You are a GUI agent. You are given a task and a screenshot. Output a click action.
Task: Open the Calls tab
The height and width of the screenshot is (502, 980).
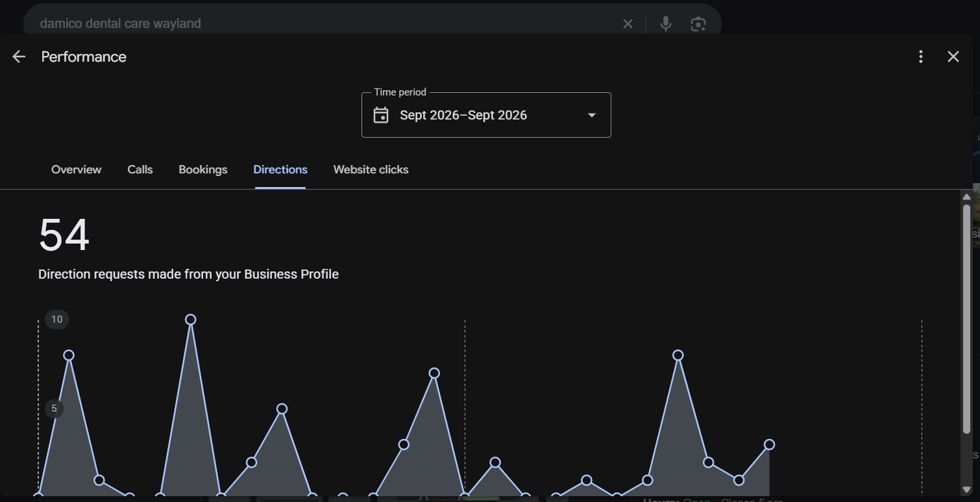(x=140, y=169)
